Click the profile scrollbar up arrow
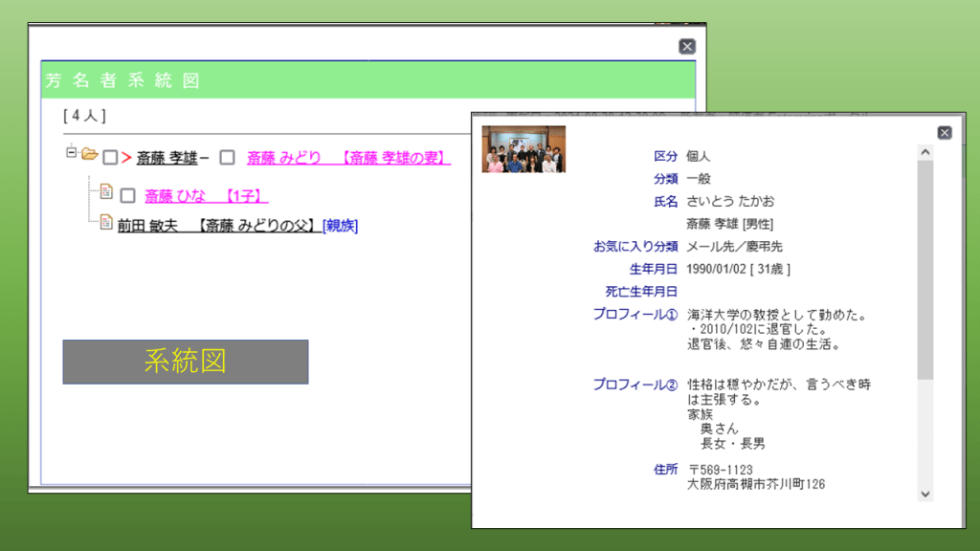The width and height of the screenshot is (980, 551). [x=924, y=151]
